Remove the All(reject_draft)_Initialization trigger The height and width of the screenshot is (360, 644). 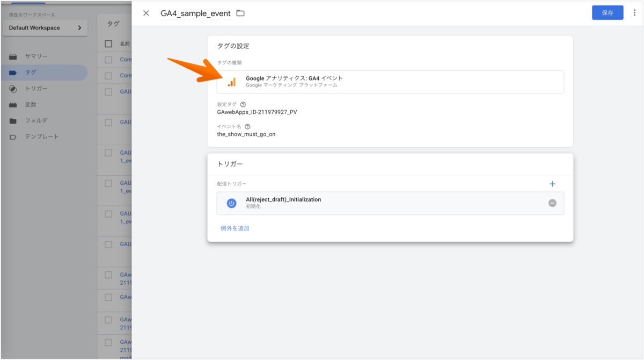coord(552,203)
